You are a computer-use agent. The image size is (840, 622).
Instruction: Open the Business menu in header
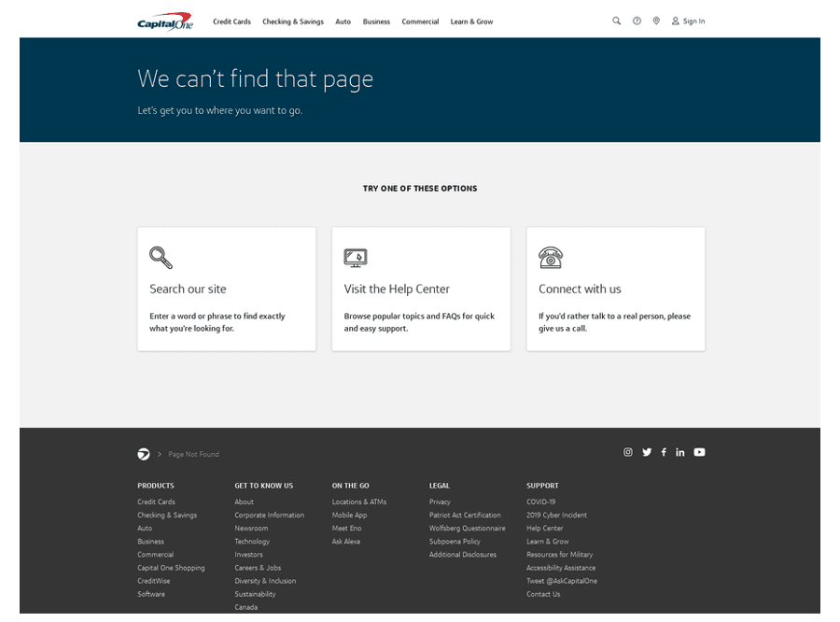click(376, 21)
